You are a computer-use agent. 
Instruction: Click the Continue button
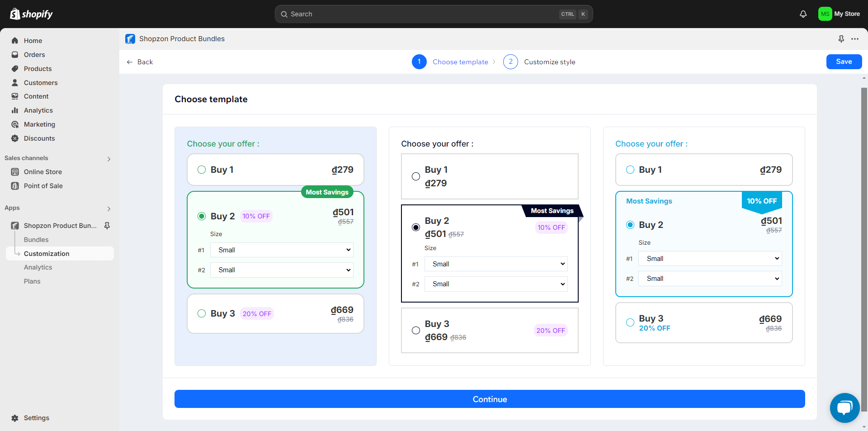(490, 399)
